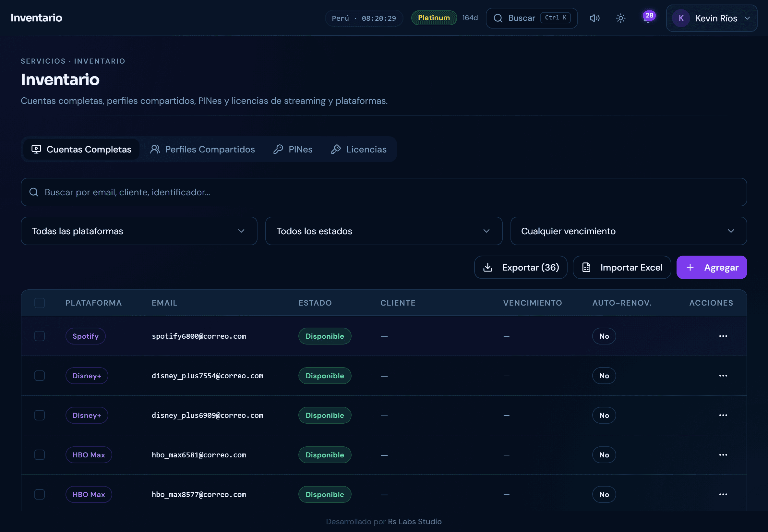
Task: Toggle the sound speaker icon in header
Action: (x=594, y=18)
